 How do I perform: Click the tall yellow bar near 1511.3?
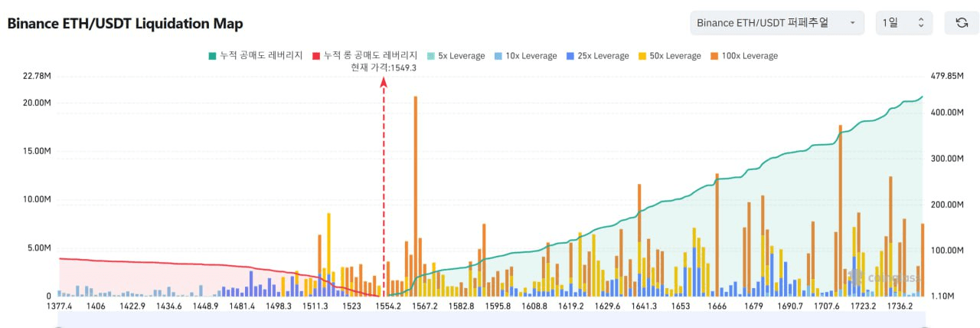pyautogui.click(x=328, y=245)
